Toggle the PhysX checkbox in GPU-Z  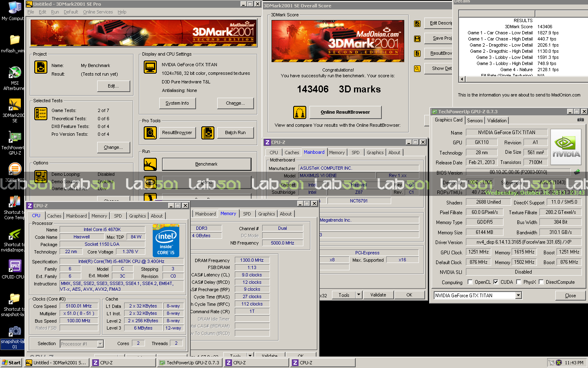519,282
